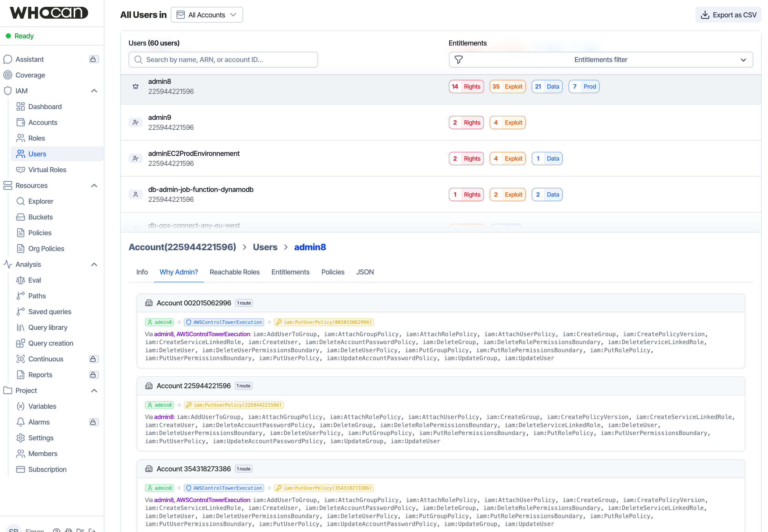Open the Explorer magnifier icon
Image resolution: width=768 pixels, height=532 pixels.
(x=21, y=201)
